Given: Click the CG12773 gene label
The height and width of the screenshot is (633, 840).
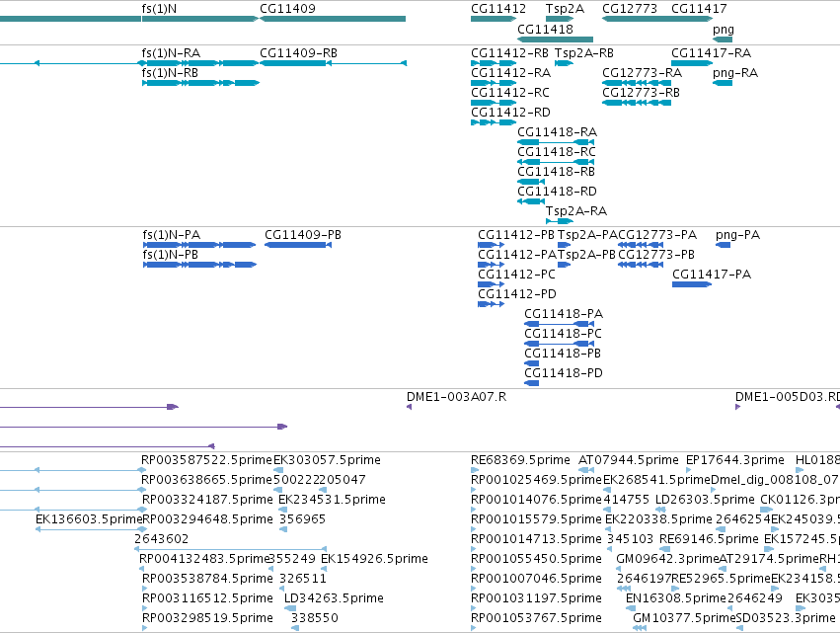Looking at the screenshot, I should click(x=630, y=9).
